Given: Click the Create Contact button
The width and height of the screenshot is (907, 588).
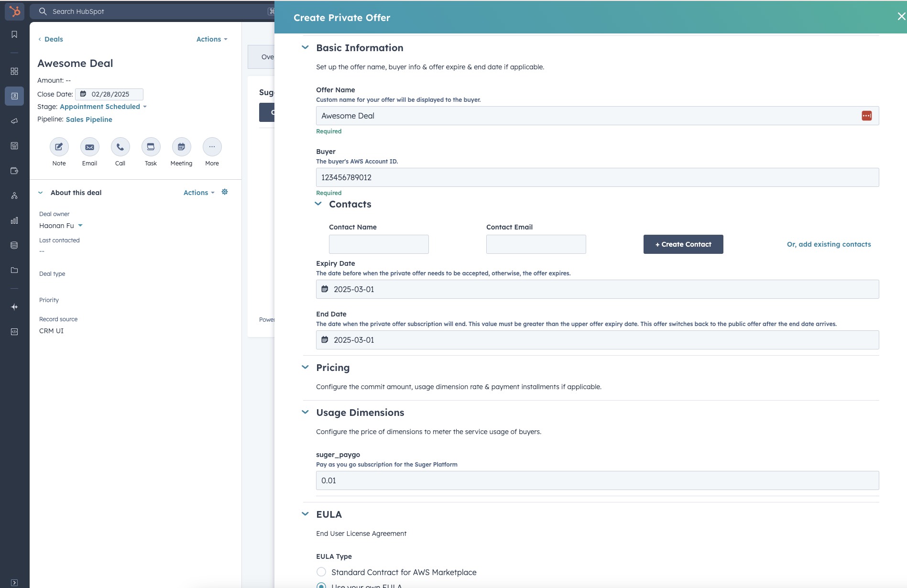Looking at the screenshot, I should (x=683, y=244).
